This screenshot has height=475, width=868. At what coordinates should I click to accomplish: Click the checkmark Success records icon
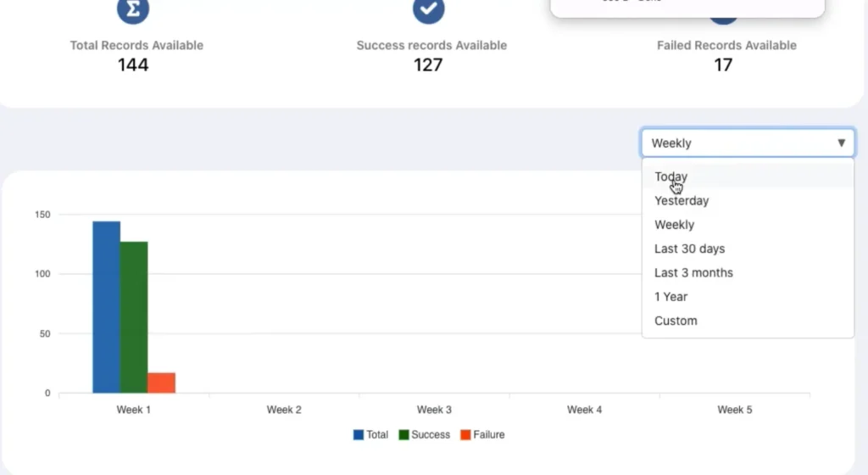pos(428,9)
